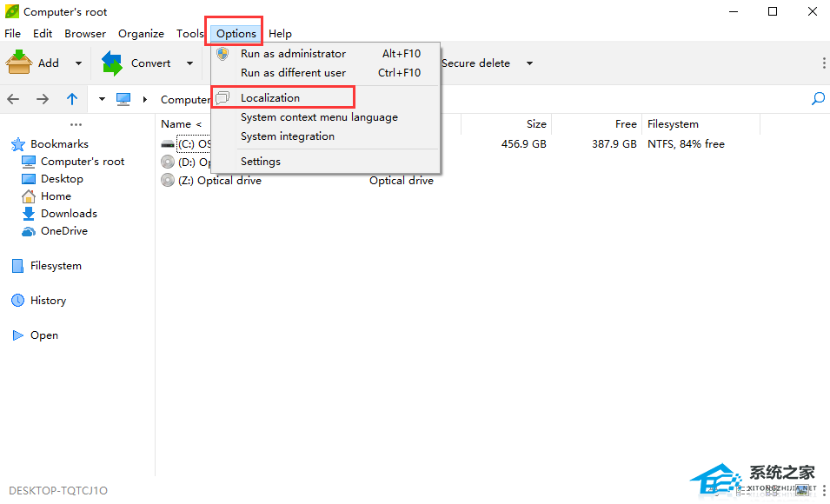
Task: Click the (Z:) optical disc icon
Action: click(168, 181)
